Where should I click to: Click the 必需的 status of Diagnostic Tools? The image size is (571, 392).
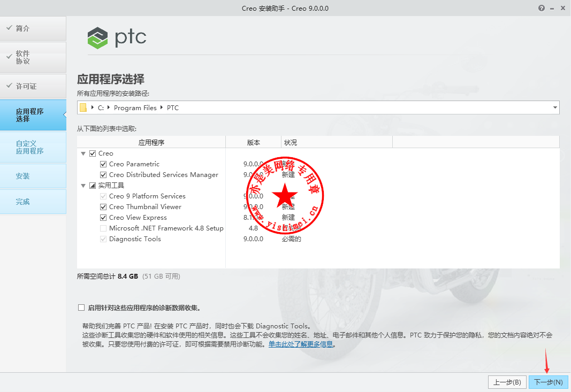point(291,239)
